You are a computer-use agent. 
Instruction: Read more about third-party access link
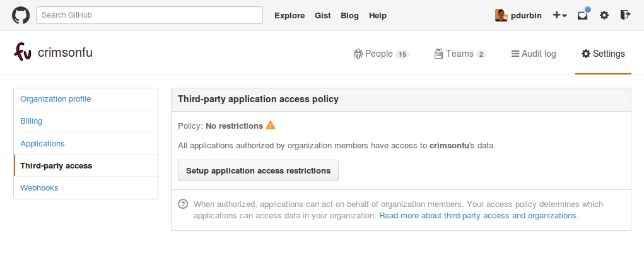click(x=479, y=216)
